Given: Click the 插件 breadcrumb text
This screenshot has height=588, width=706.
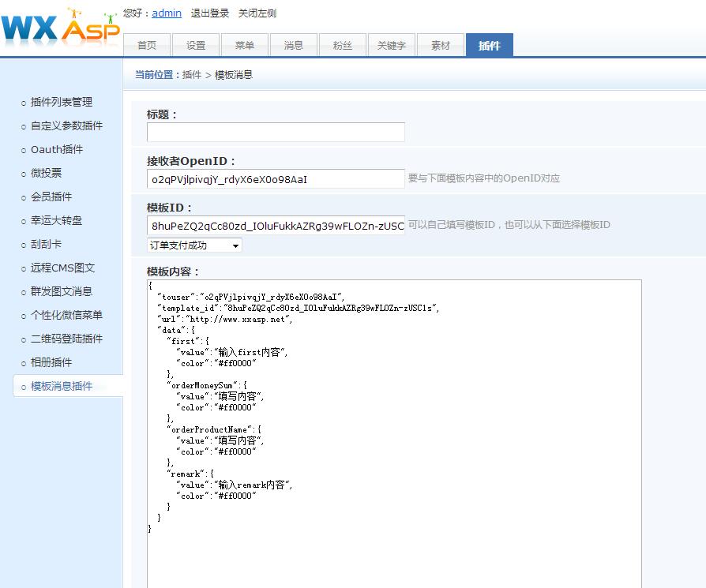Looking at the screenshot, I should pyautogui.click(x=192, y=75).
